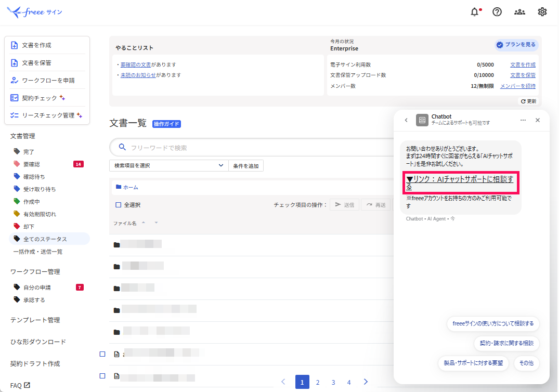Open リースチェック管理 in the sidebar
This screenshot has height=392, width=559.
pyautogui.click(x=47, y=115)
